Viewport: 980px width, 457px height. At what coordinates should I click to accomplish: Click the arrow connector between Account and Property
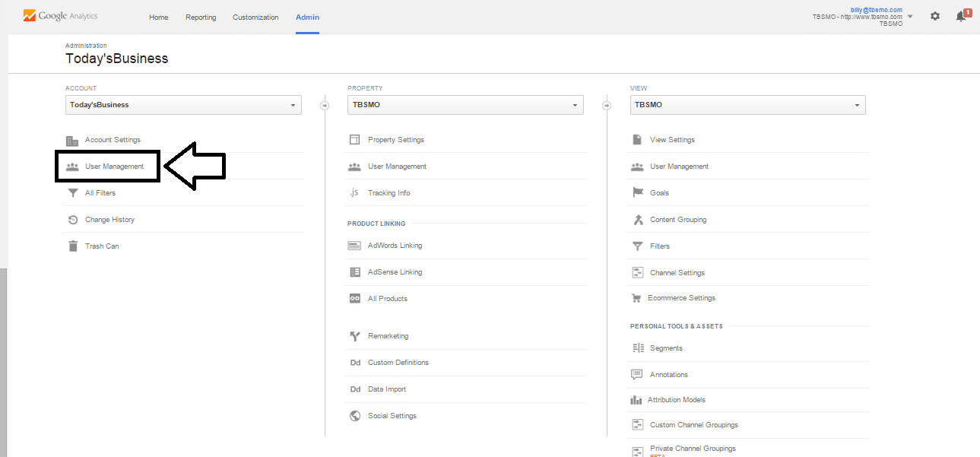(325, 106)
